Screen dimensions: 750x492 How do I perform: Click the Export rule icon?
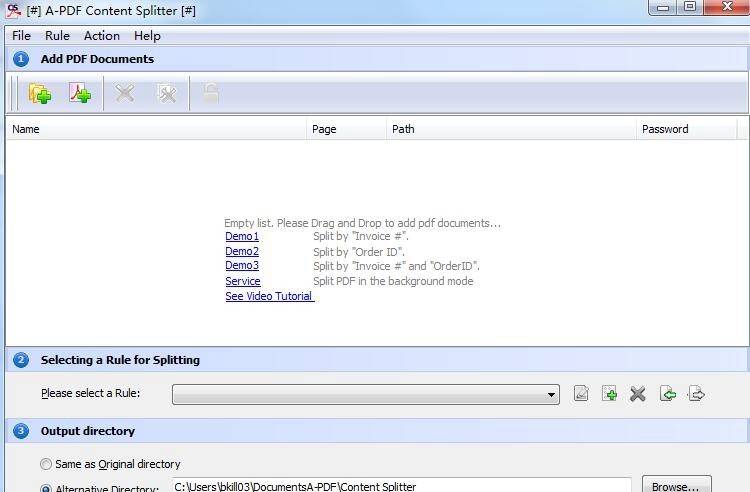click(x=696, y=394)
